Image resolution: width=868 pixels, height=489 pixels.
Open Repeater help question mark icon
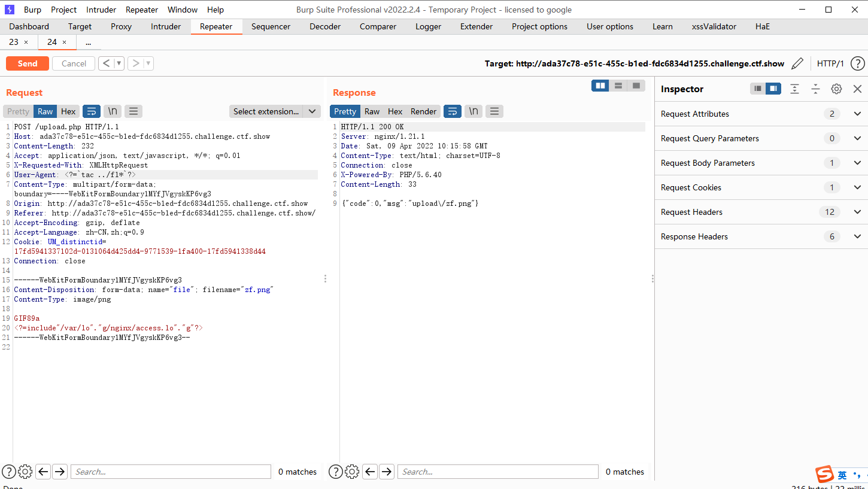coord(857,63)
